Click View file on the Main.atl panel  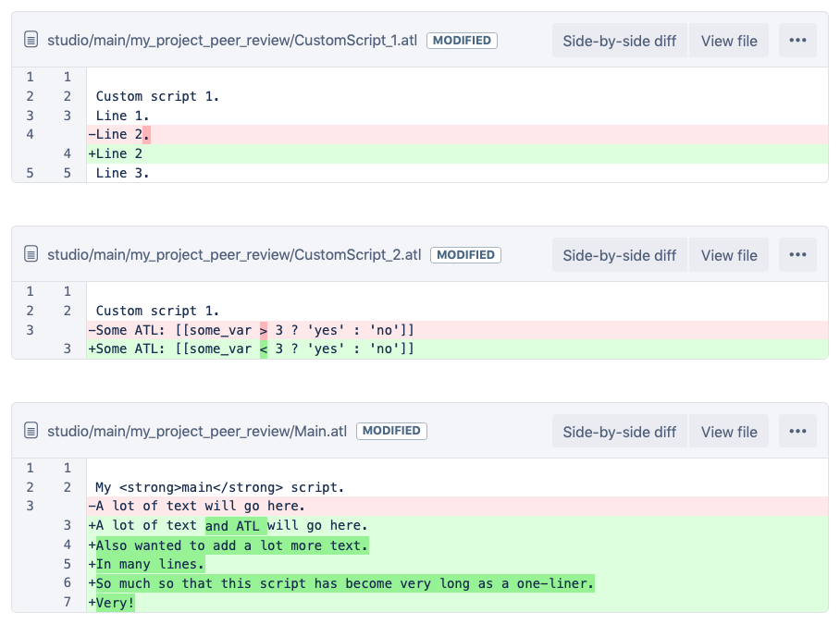pyautogui.click(x=728, y=431)
